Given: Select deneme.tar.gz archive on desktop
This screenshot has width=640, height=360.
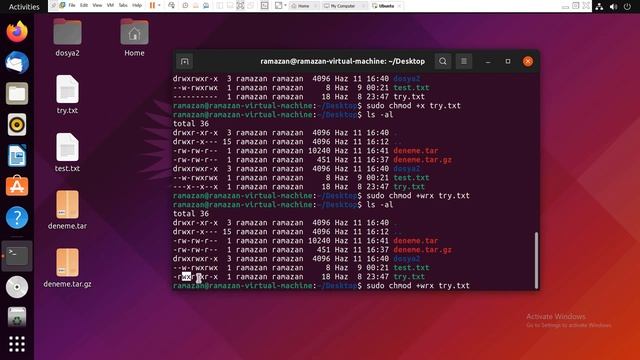Looking at the screenshot, I should click(x=67, y=268).
